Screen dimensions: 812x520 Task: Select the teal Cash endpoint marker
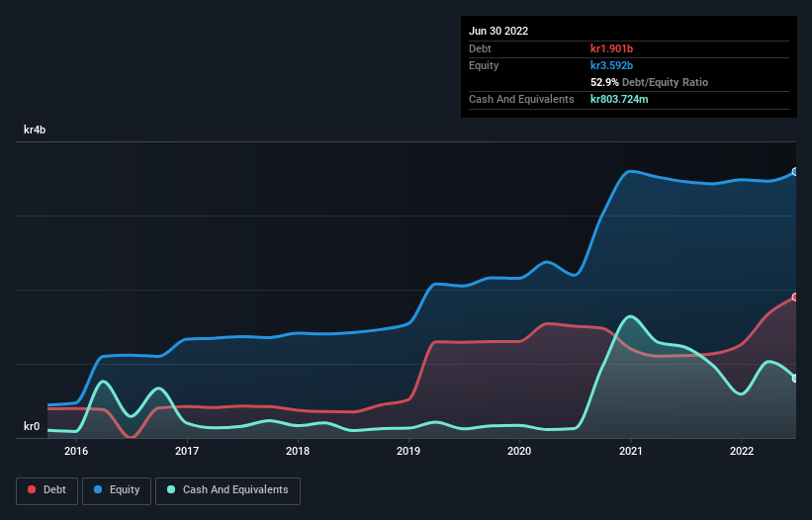click(795, 379)
